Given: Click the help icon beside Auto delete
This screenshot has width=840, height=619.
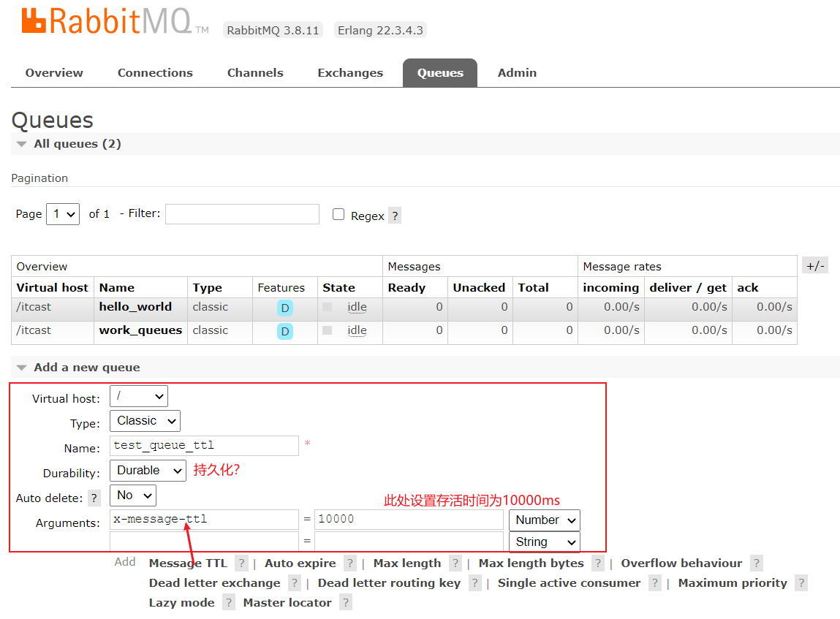Looking at the screenshot, I should coord(94,498).
